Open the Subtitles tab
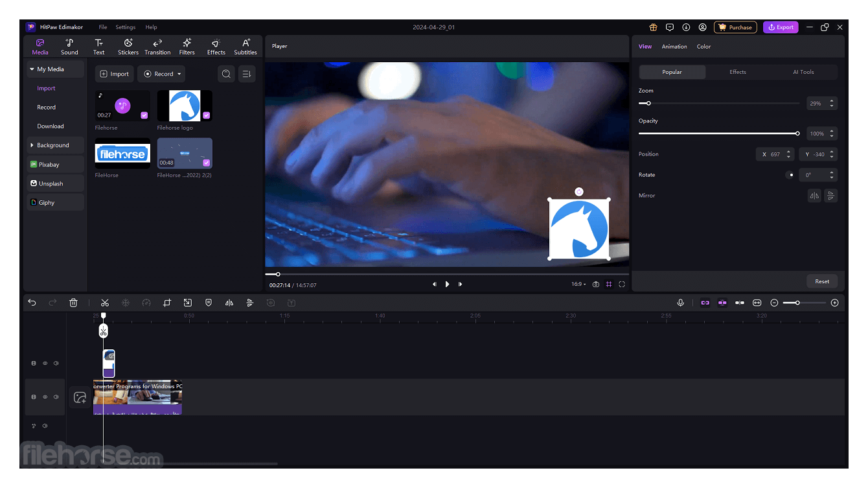868x488 pixels. click(x=246, y=47)
